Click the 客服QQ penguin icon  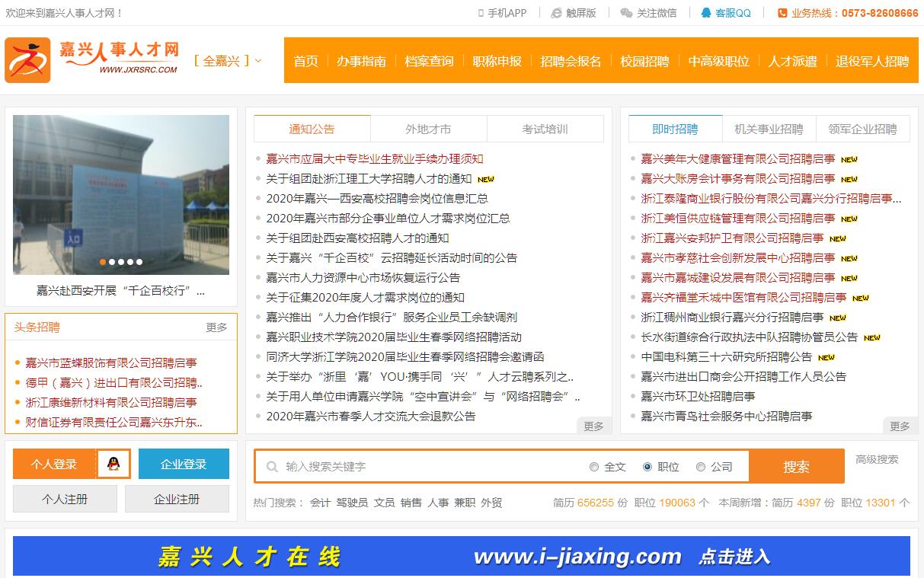pos(706,13)
